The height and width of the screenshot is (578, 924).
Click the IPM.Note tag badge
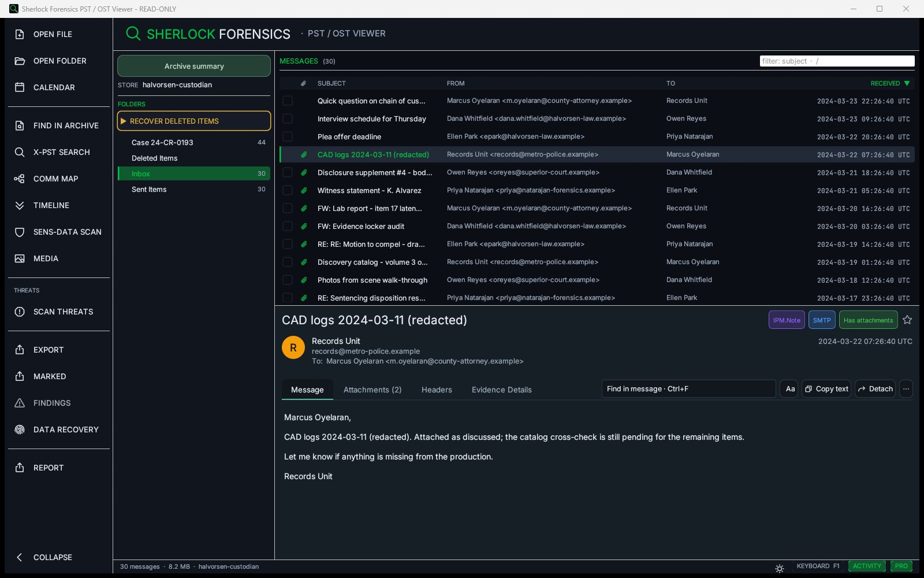(x=787, y=320)
